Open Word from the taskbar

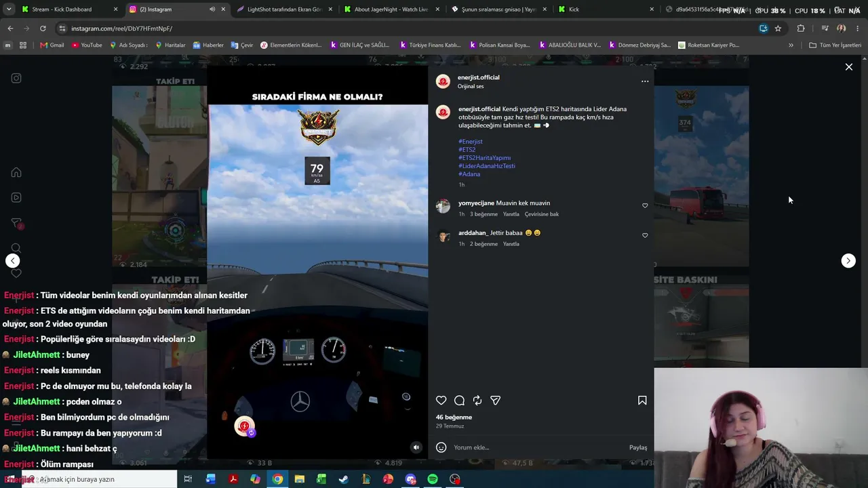click(x=211, y=479)
